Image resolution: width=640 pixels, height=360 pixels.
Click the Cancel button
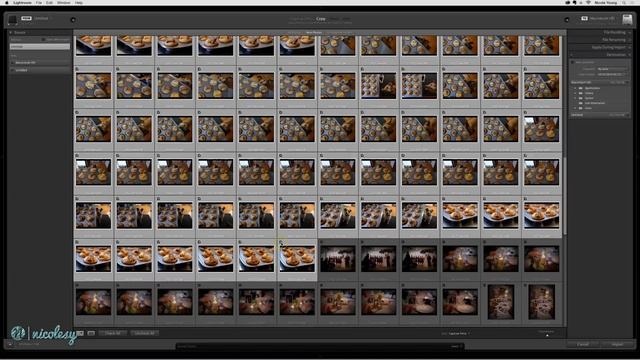(x=582, y=344)
